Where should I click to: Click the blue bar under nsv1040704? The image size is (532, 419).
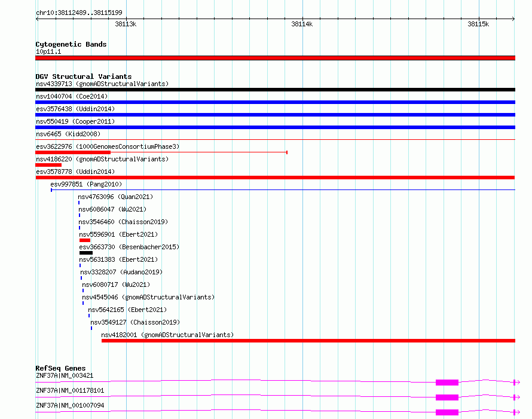tap(275, 102)
